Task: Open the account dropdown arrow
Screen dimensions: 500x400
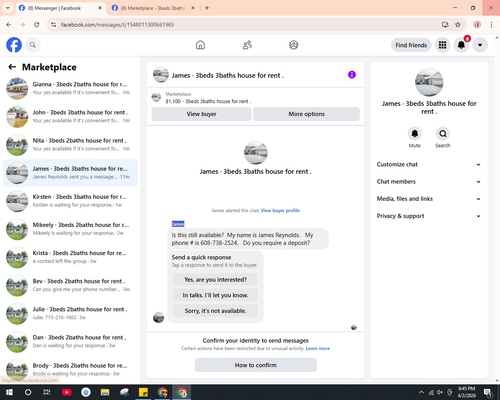Action: (480, 45)
